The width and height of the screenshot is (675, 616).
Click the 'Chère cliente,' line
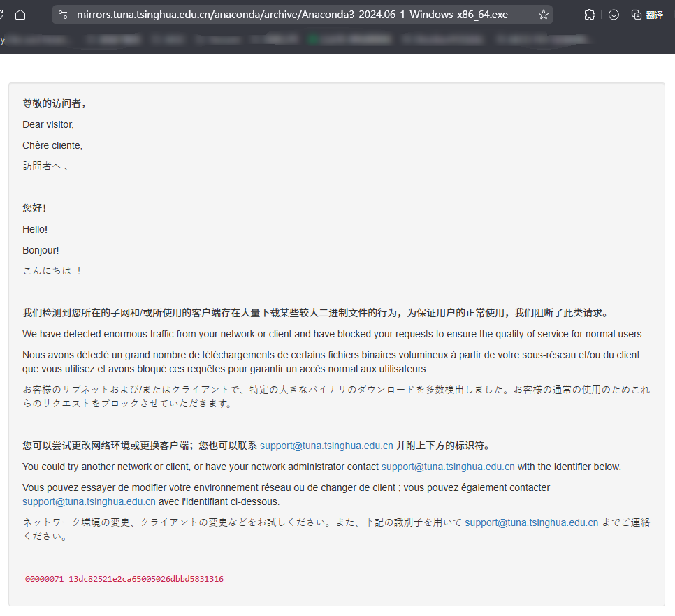coord(52,145)
